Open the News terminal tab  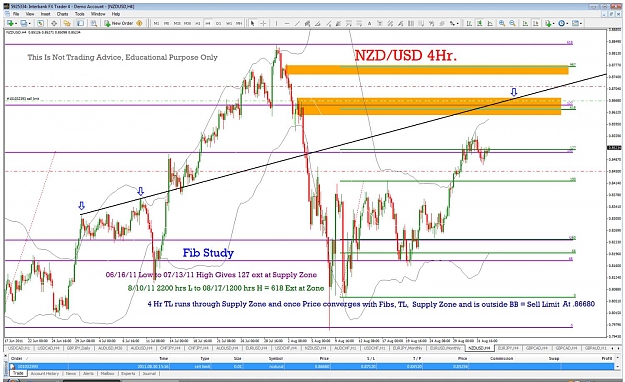click(x=71, y=374)
